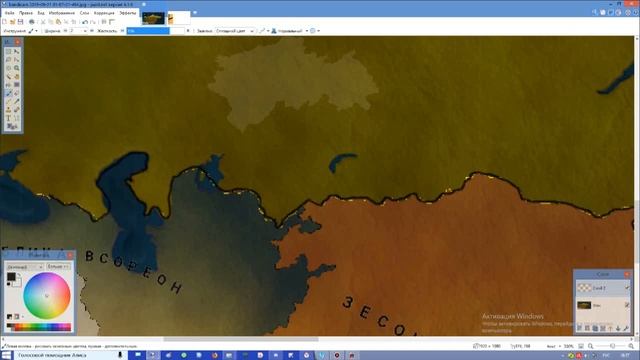640x360 pixels.
Task: Open the Вид menu
Action: 41,13
